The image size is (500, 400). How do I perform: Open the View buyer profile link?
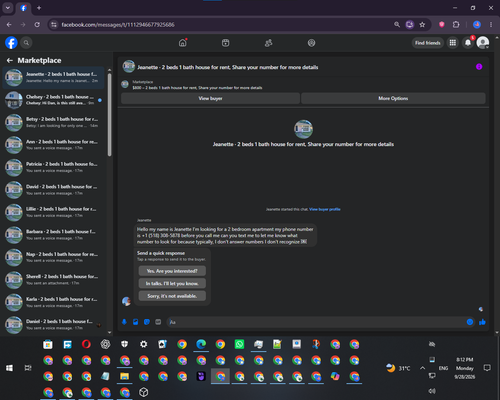coord(325,209)
